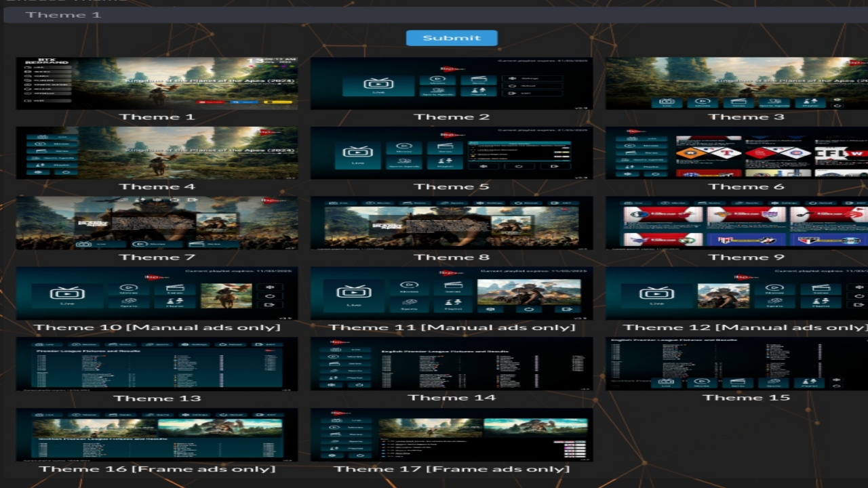Select the Theme 2 preview thumbnail
Screen dimensions: 868x488
tap(452, 83)
